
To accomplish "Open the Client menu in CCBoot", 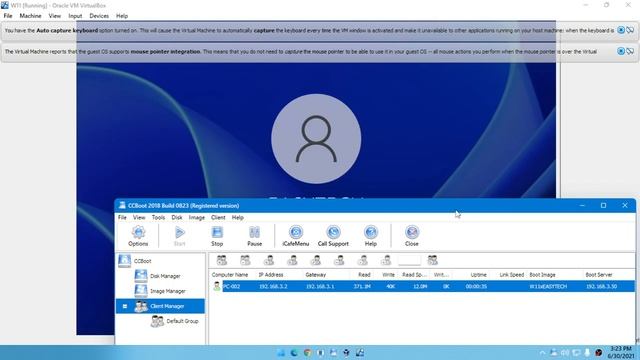I will [x=218, y=218].
